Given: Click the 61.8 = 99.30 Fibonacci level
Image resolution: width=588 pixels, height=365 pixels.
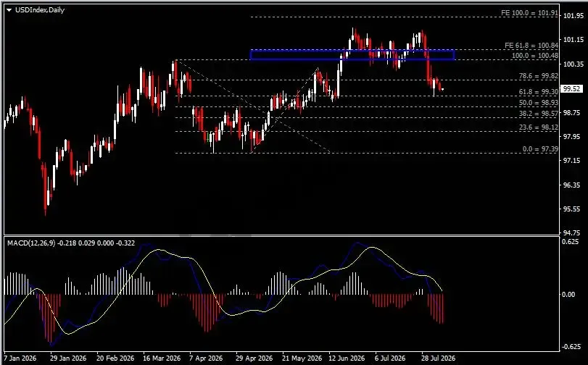Looking at the screenshot, I should (x=539, y=91).
